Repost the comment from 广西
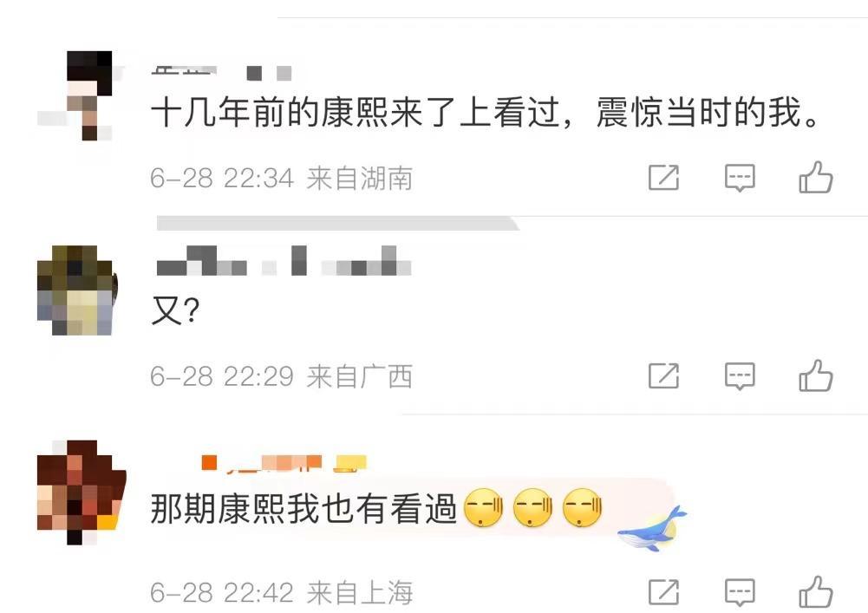 point(663,376)
